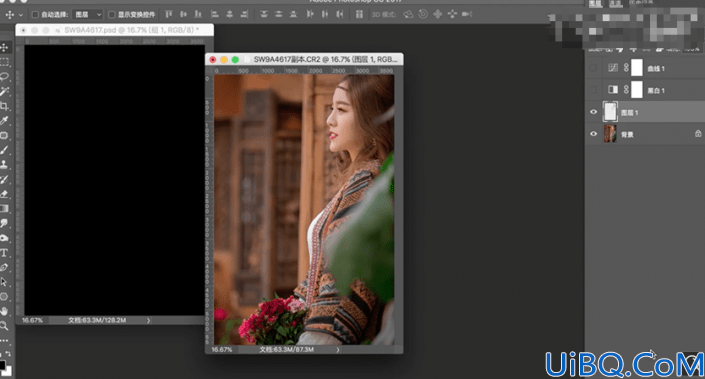
Task: Select the 背景 layer thumbnail
Action: point(610,134)
